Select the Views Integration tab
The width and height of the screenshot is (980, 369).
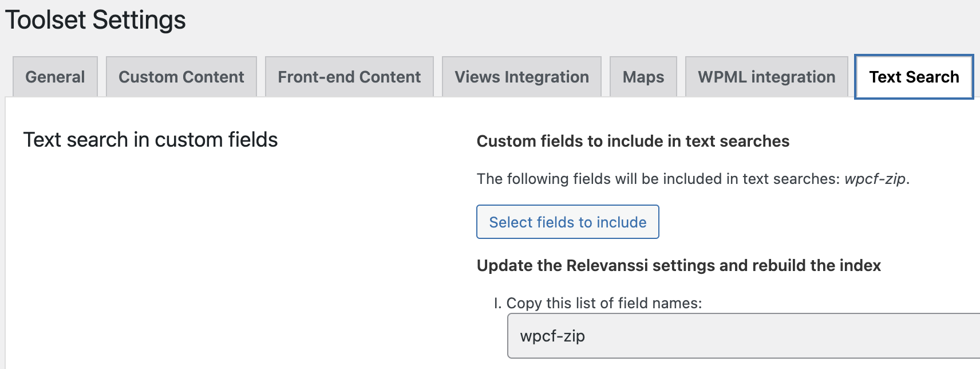pos(521,77)
